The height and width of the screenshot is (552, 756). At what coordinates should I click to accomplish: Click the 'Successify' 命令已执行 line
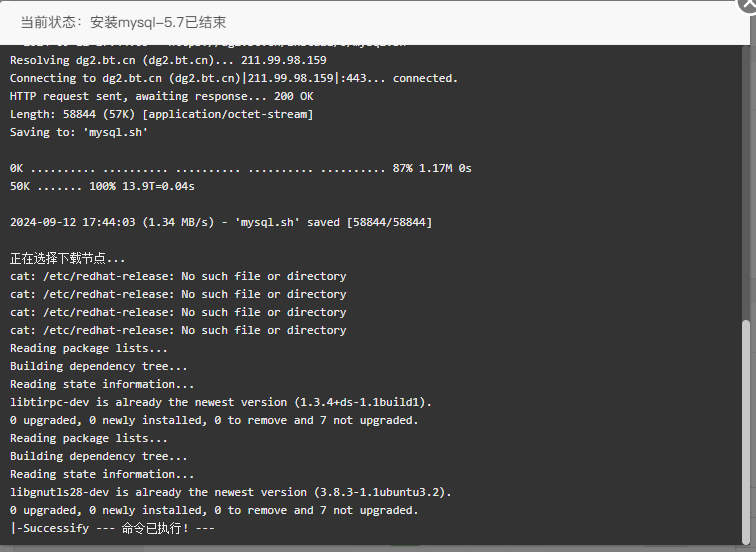(x=112, y=528)
